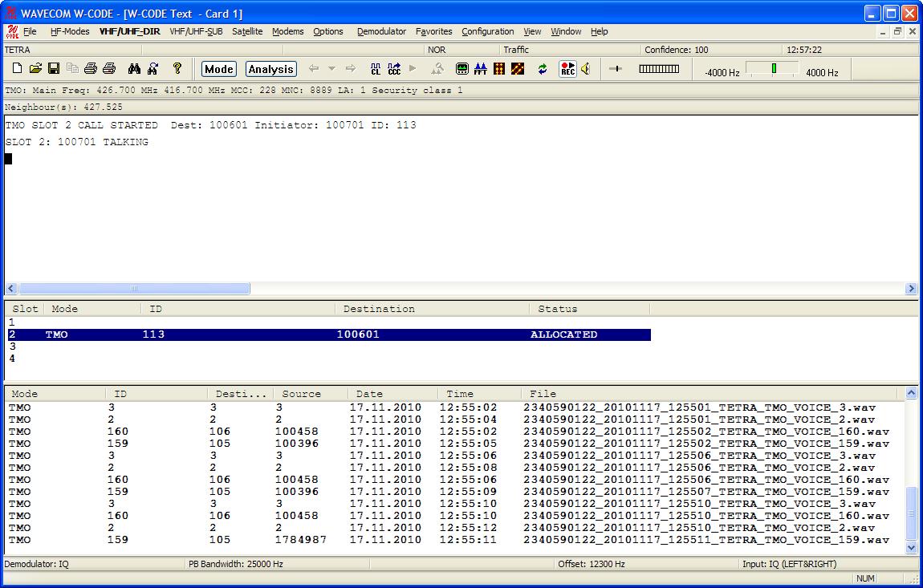Screen dimensions: 923x588
Task: Click the green frequency offset indicator
Action: coord(774,69)
